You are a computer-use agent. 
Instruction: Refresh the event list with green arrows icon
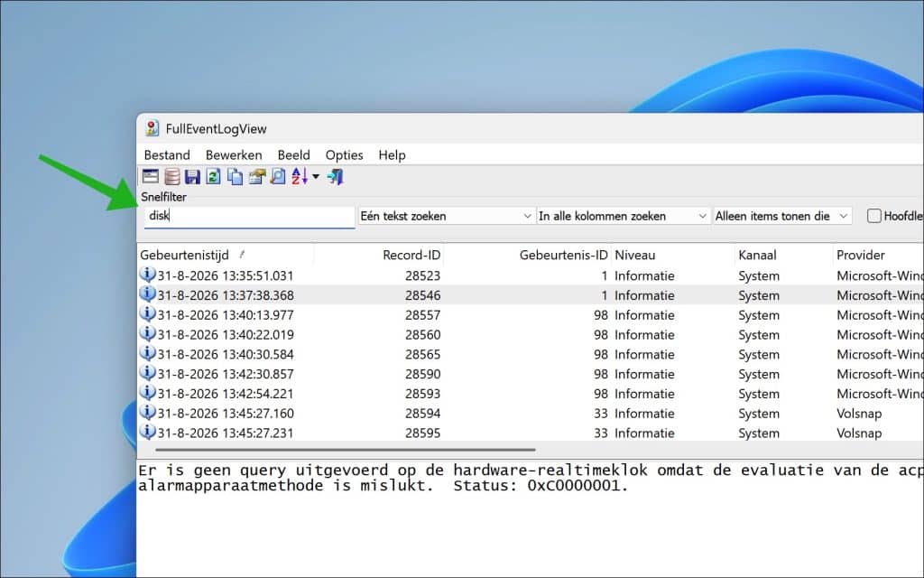(213, 176)
